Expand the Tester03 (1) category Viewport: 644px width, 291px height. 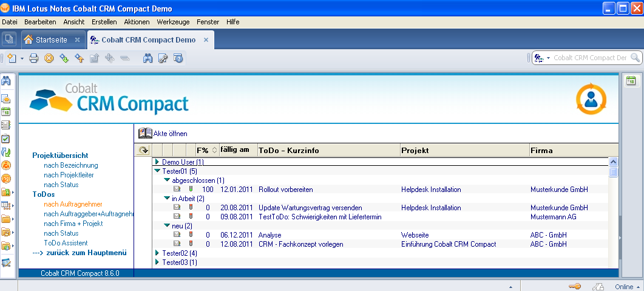(x=157, y=262)
